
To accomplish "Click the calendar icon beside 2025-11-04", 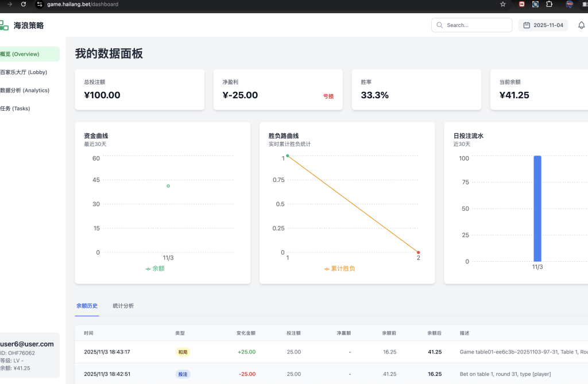I will point(527,25).
